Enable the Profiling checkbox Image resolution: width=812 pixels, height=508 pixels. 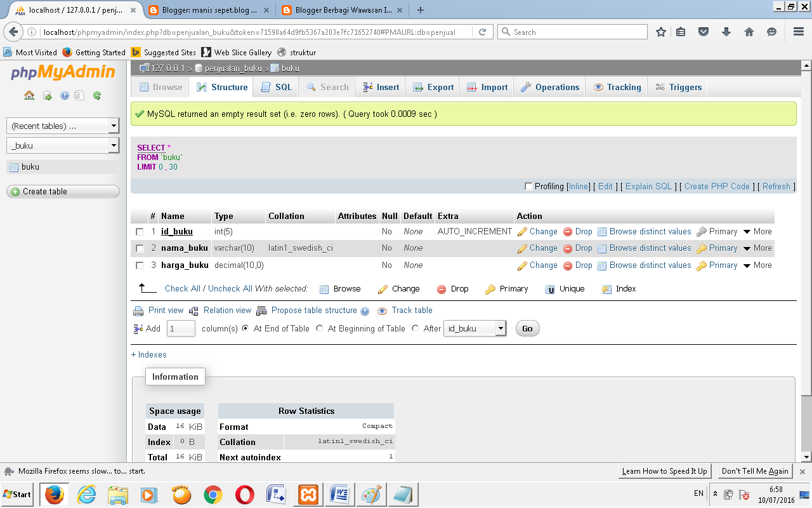(x=529, y=186)
